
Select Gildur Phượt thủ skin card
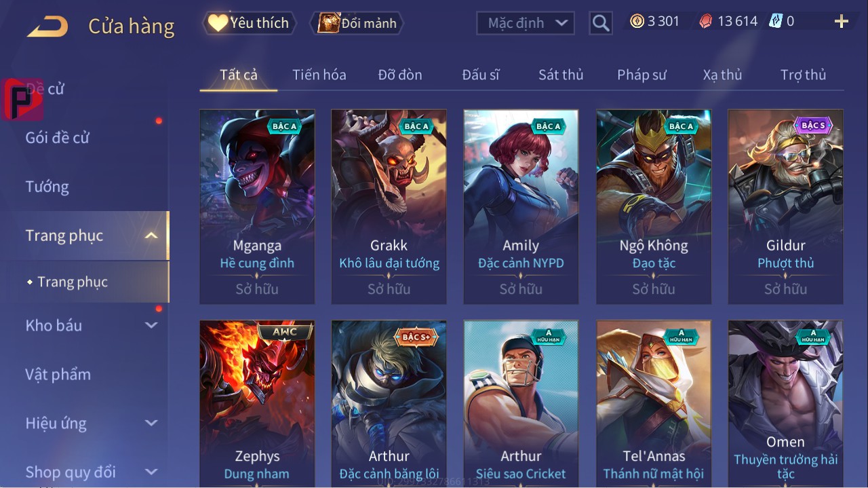coord(785,207)
